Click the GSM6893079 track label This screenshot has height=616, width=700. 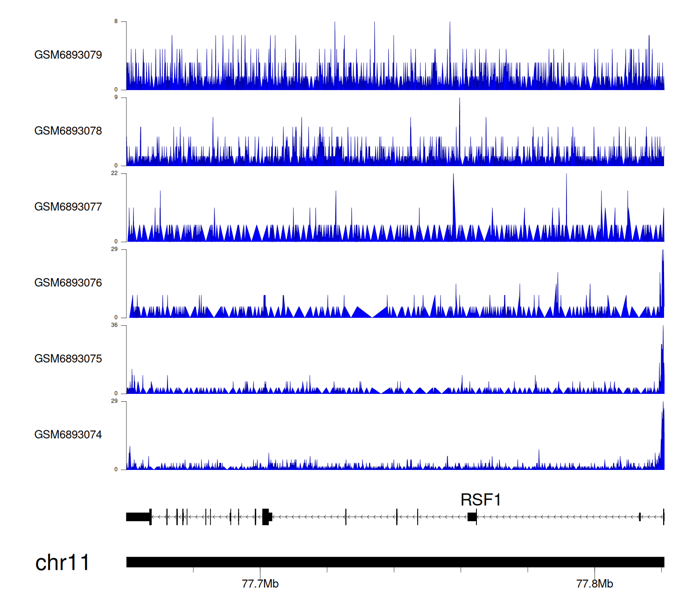click(x=68, y=55)
